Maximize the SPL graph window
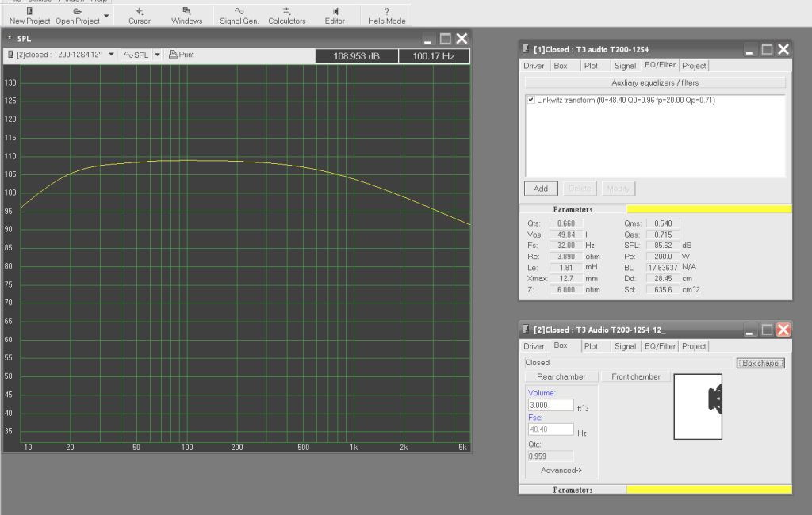Screen dimensions: 812x515 445,38
